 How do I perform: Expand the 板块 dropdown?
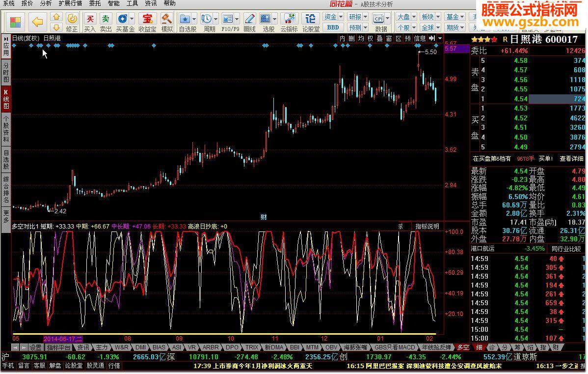pos(430,17)
